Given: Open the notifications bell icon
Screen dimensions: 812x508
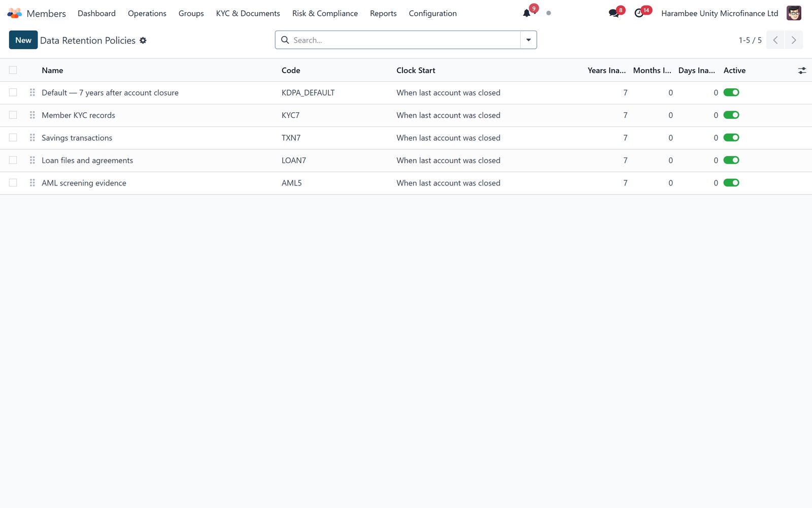Looking at the screenshot, I should [527, 13].
